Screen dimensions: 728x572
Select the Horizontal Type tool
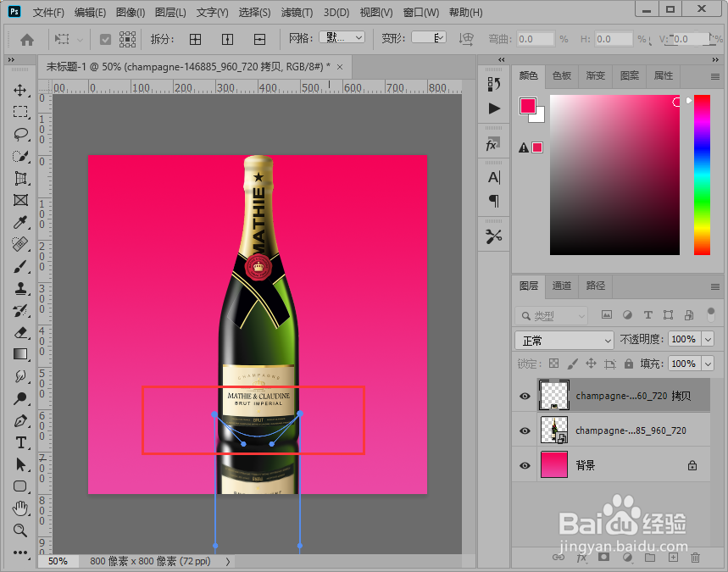pos(20,443)
